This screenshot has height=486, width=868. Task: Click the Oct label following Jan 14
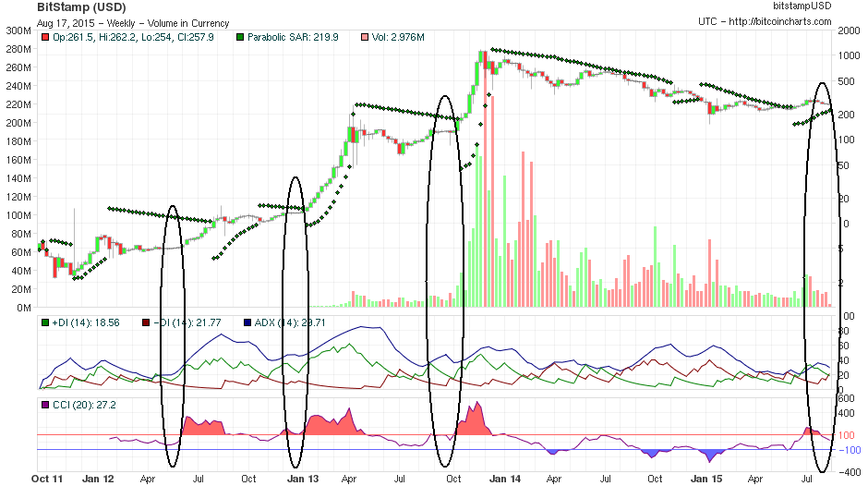(x=655, y=479)
